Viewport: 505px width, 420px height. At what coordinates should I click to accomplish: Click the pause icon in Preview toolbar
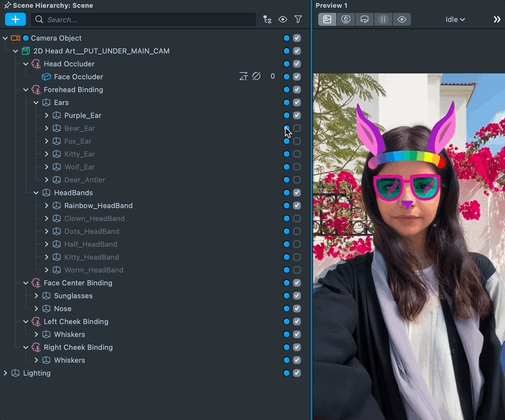[x=383, y=19]
